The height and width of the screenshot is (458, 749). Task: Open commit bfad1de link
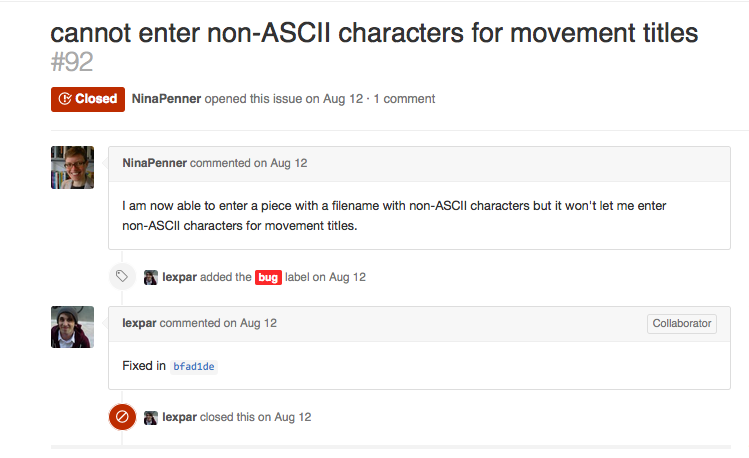click(x=194, y=367)
